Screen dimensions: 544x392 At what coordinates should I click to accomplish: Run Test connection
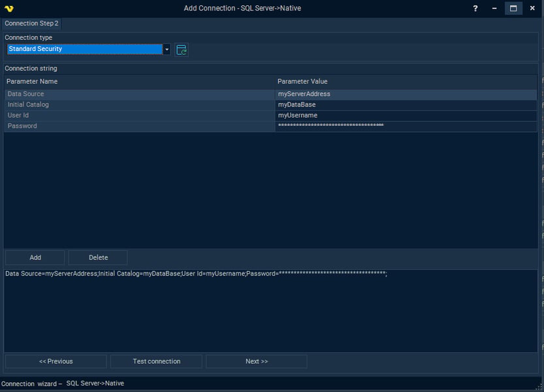tap(156, 361)
